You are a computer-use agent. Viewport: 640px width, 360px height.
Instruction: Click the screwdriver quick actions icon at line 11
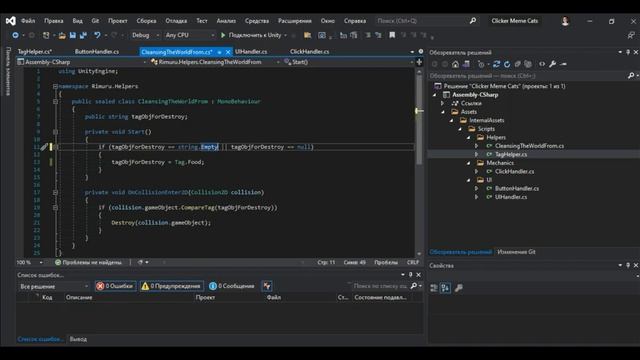[43, 147]
